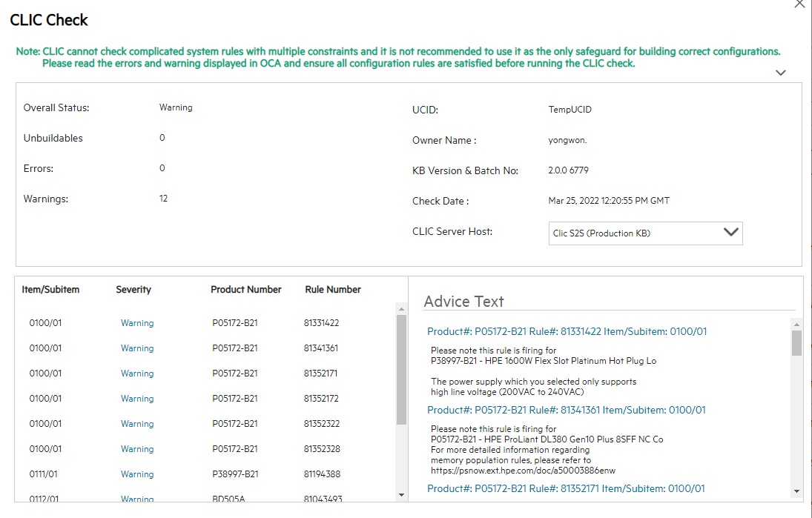The height and width of the screenshot is (518, 812).
Task: Click the Advice Text scrollbar thumb
Action: 796,343
